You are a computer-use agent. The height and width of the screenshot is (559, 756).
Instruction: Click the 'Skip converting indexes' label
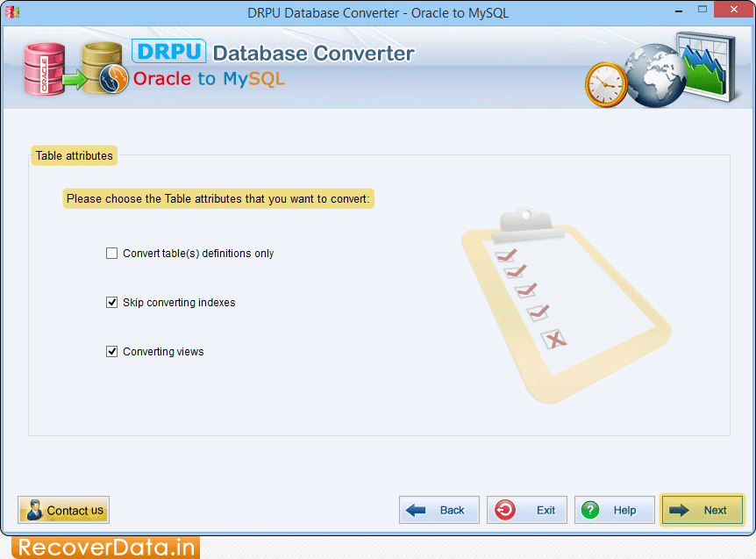(179, 303)
